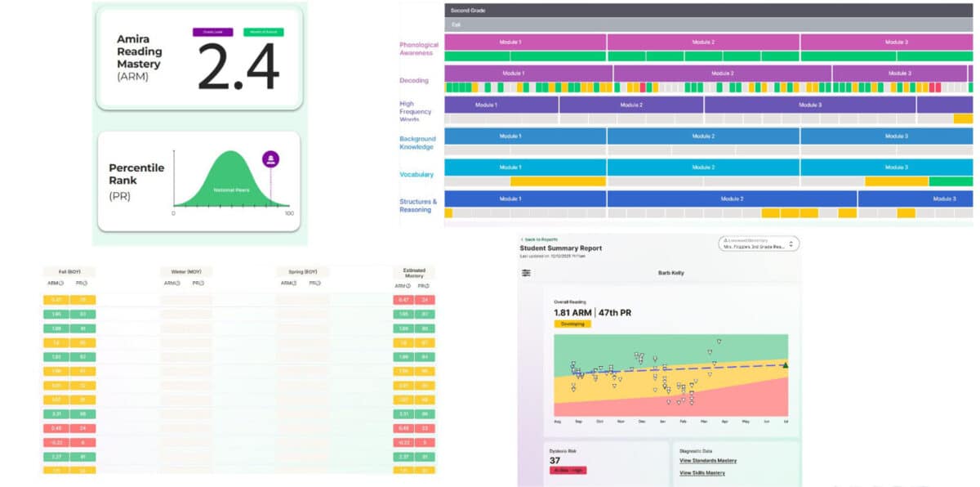Select Phonological Awareness Module 1 header
This screenshot has height=487, width=980.
coord(525,42)
